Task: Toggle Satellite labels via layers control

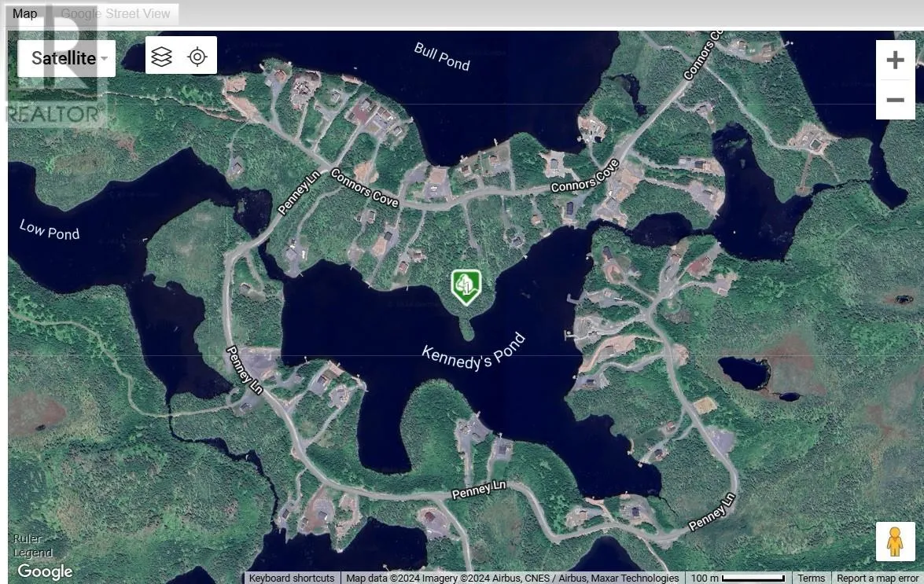Action: pos(161,55)
